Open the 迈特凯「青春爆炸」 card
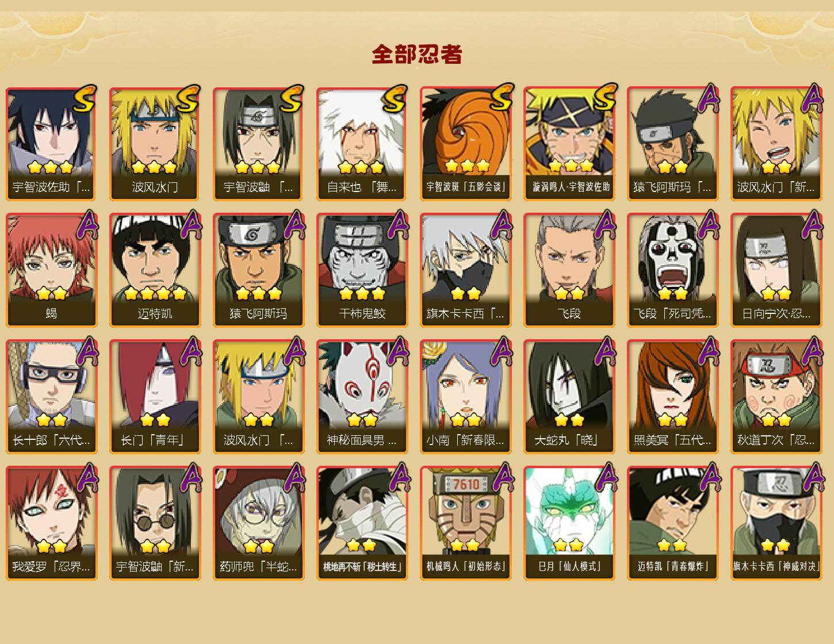 pos(672,523)
